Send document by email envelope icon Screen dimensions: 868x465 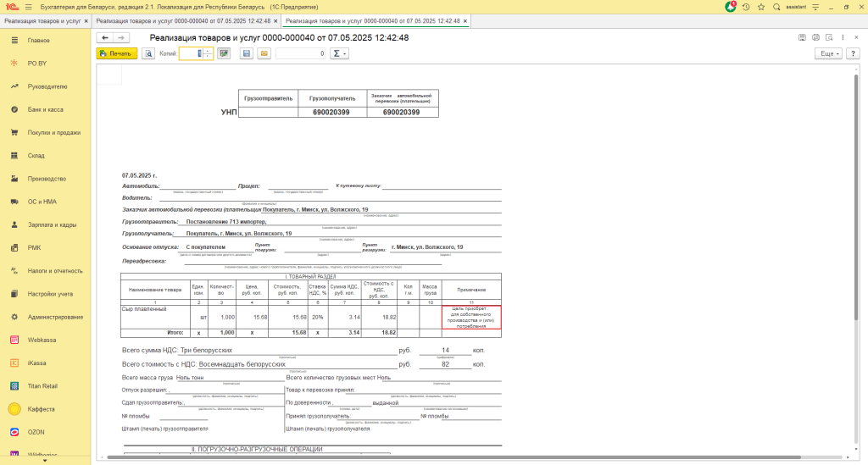point(264,53)
